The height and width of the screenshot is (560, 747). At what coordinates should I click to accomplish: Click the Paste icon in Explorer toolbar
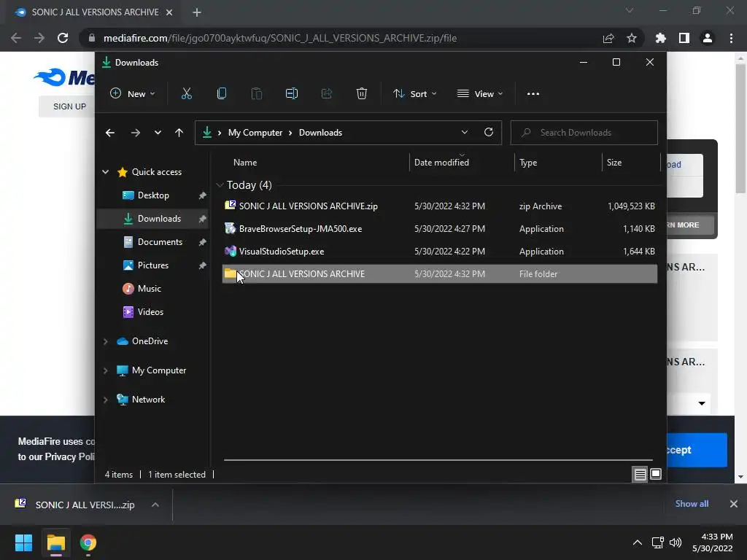pyautogui.click(x=256, y=94)
